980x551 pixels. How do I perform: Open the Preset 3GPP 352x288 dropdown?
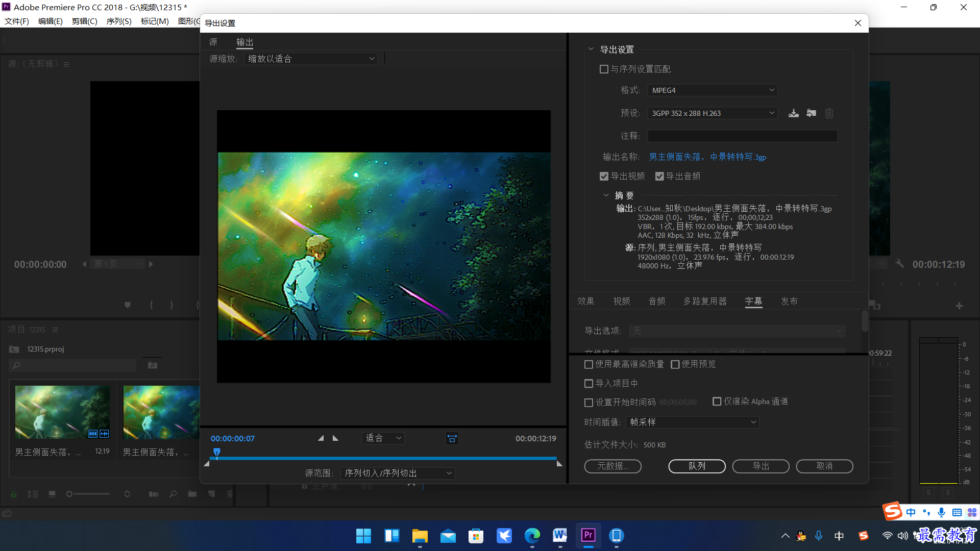712,113
